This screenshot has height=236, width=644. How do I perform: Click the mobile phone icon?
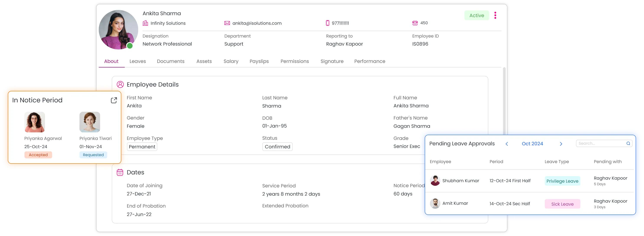click(x=328, y=23)
